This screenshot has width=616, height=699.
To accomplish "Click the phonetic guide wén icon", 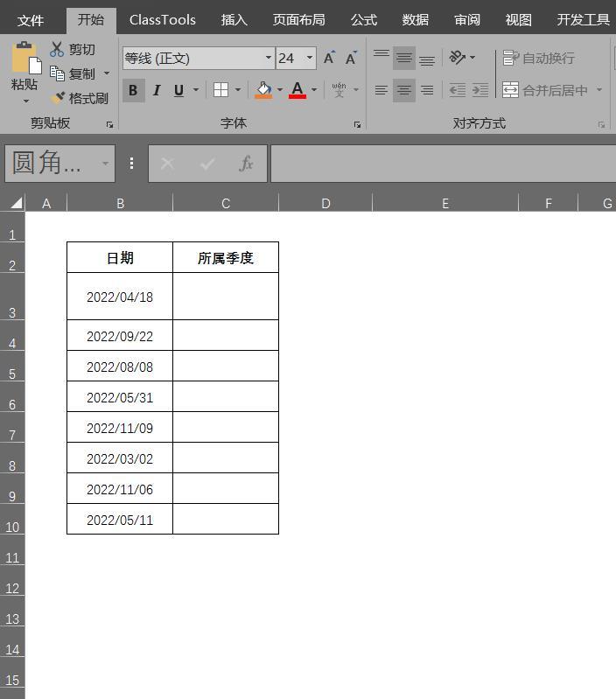I will [339, 90].
